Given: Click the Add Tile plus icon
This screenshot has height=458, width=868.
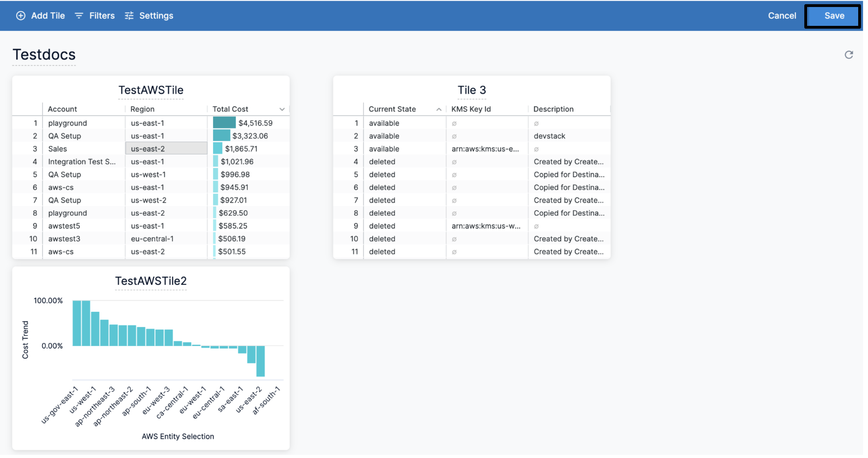Looking at the screenshot, I should 21,16.
